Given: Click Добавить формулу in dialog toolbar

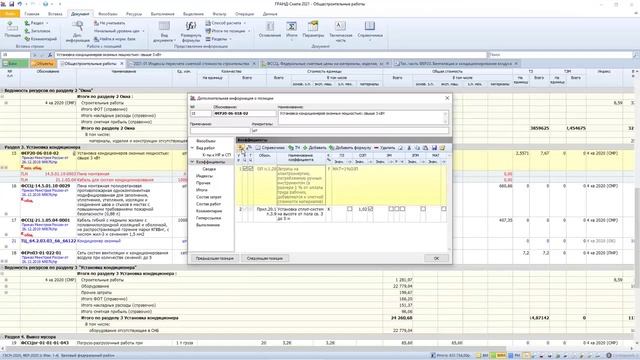Looking at the screenshot, I should 350,148.
